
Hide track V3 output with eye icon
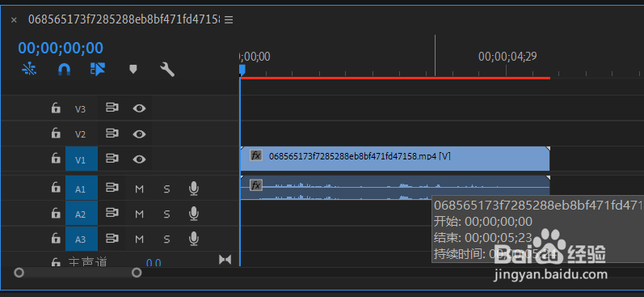pyautogui.click(x=139, y=108)
